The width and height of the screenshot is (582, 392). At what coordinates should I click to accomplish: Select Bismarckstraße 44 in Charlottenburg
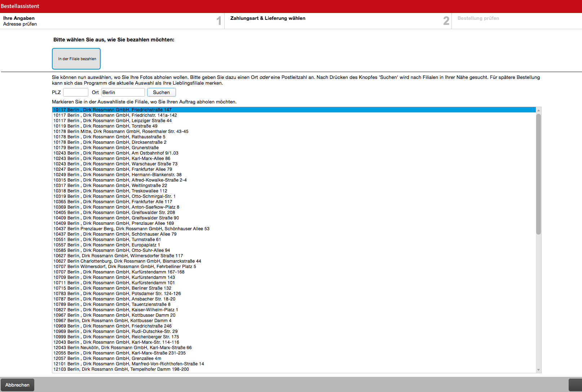[x=294, y=261]
